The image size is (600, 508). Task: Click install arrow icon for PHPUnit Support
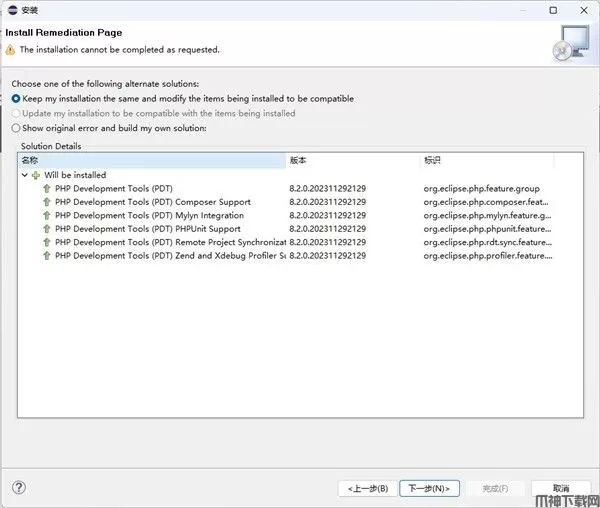pyautogui.click(x=46, y=229)
